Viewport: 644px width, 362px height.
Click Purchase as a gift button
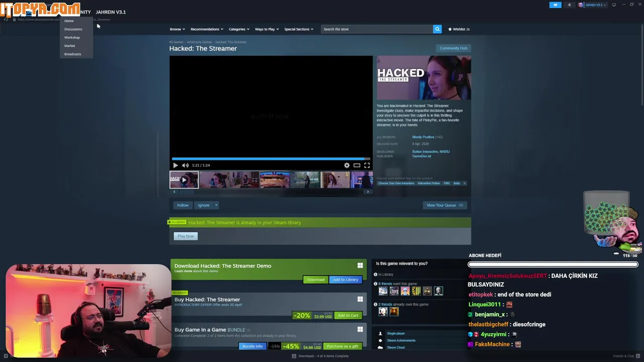[x=343, y=346]
